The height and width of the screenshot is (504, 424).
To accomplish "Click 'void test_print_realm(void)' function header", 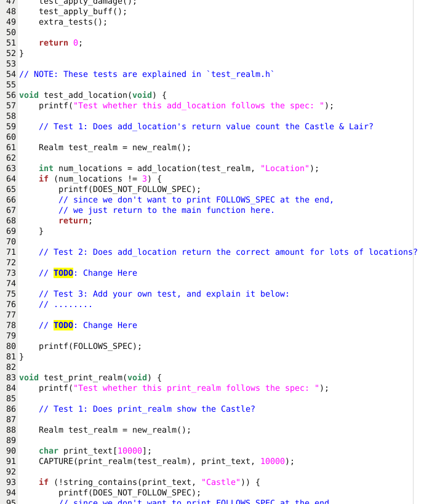I will 90,378.
